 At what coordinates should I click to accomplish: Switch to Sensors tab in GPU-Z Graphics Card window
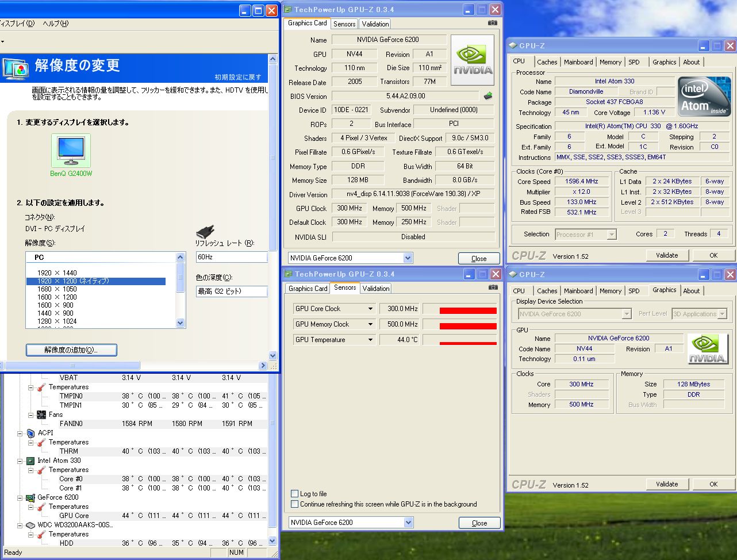pyautogui.click(x=344, y=24)
